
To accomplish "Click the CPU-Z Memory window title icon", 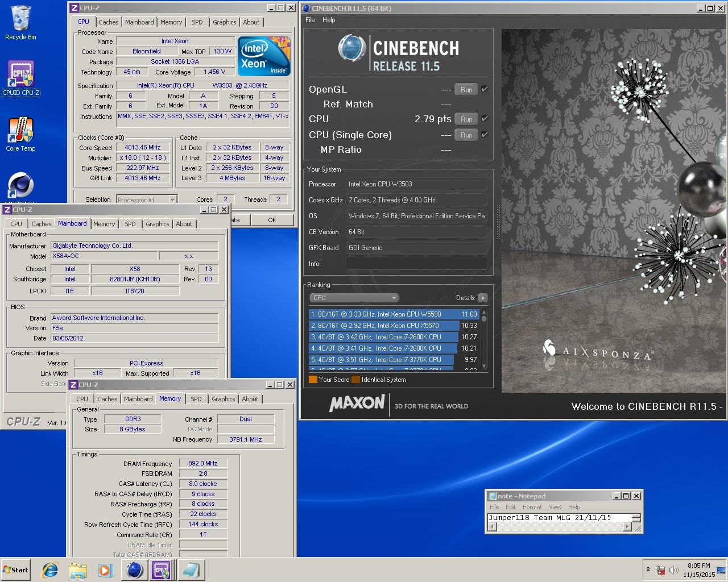I will click(73, 385).
